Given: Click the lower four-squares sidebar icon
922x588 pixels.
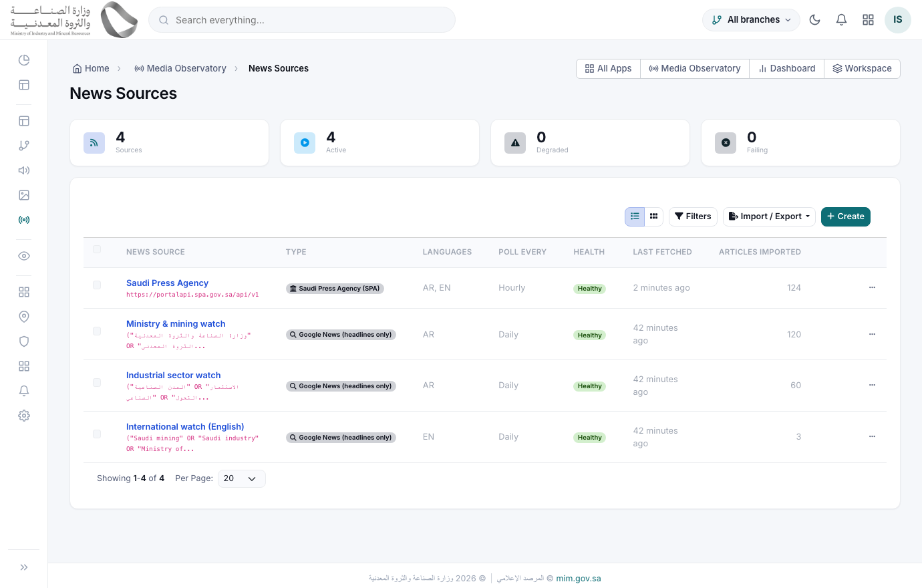Looking at the screenshot, I should pos(24,366).
